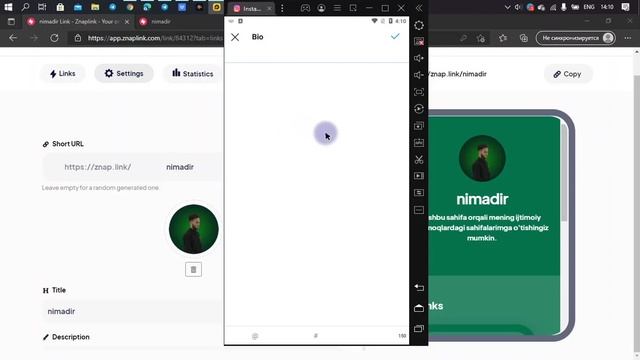This screenshot has height=360, width=640.
Task: Click emulator minus bar icon in sidebar
Action: point(419,210)
